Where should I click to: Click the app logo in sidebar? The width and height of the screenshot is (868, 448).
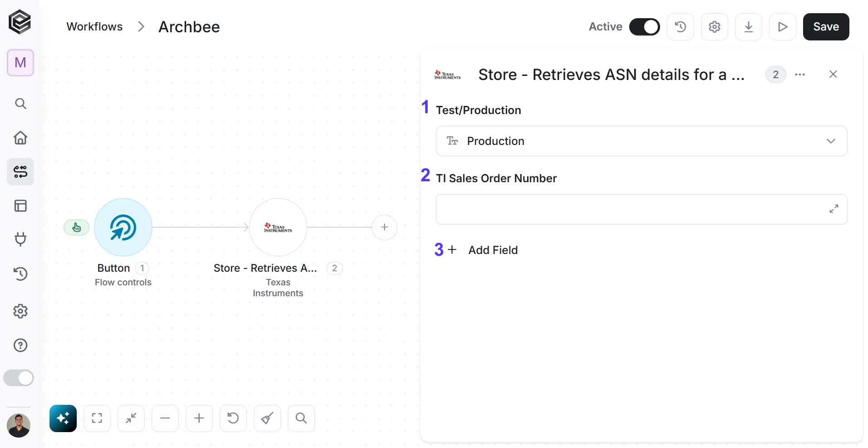[20, 22]
